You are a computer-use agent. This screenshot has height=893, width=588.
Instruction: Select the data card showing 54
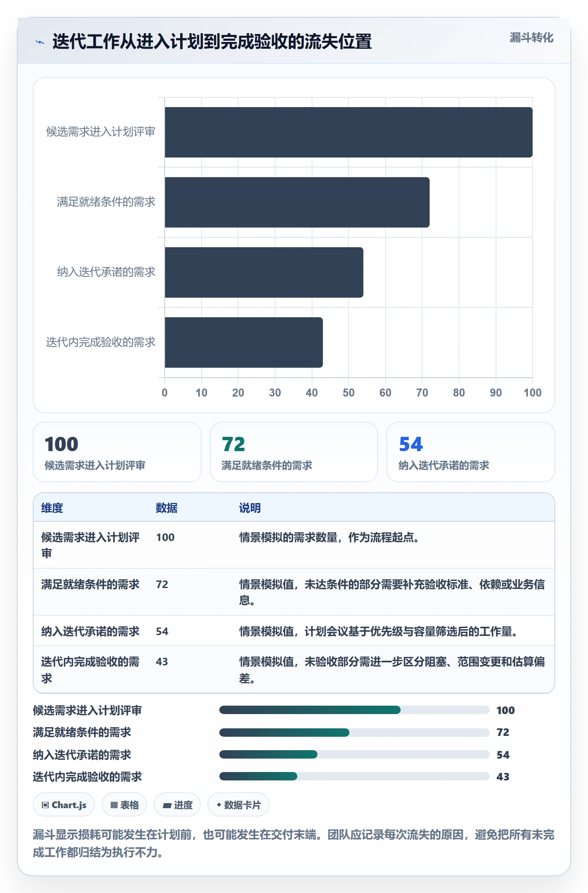click(471, 452)
